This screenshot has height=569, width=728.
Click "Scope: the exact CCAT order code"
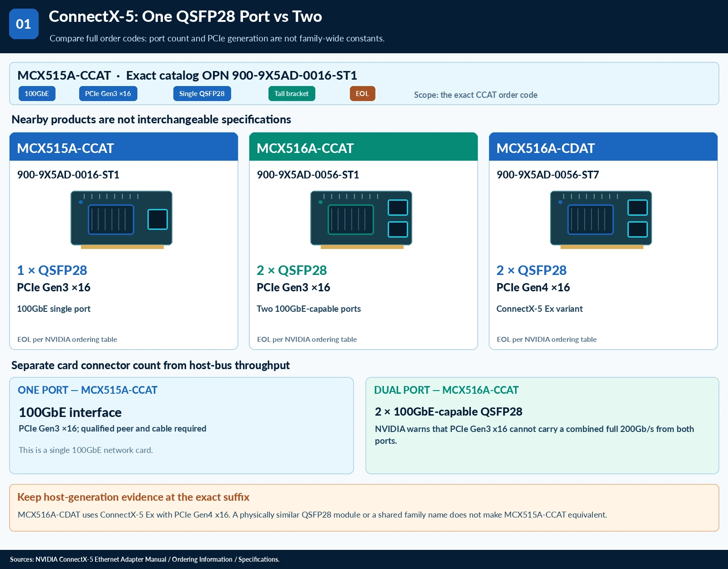click(475, 95)
